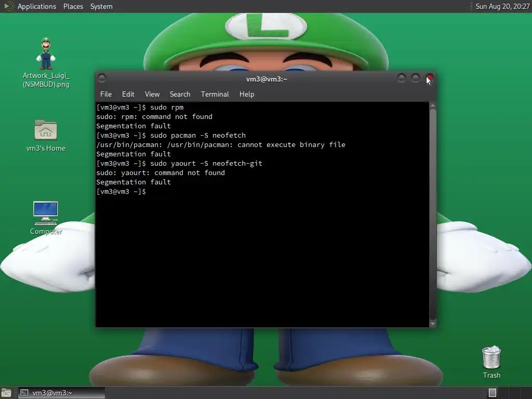The image size is (532, 399).
Task: Click the MATE logo icon beside Applications
Action: click(x=8, y=6)
